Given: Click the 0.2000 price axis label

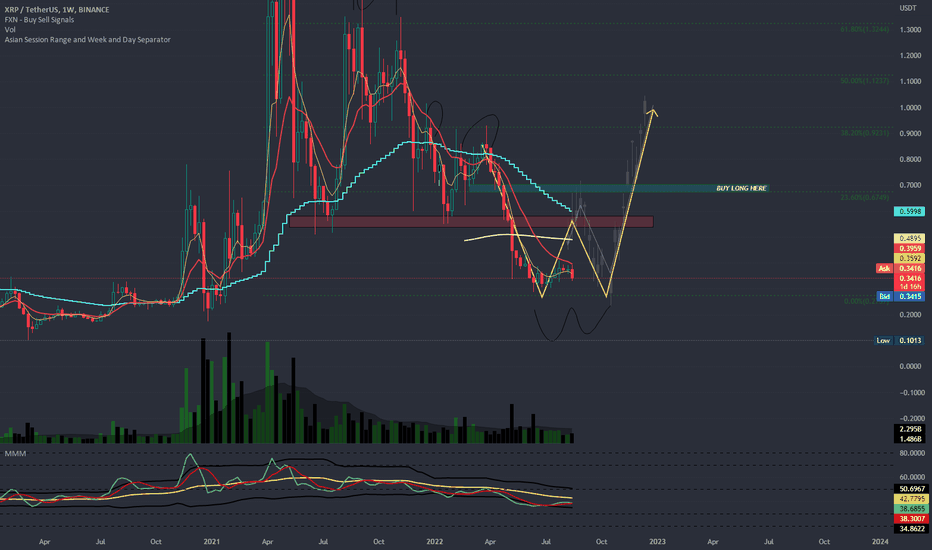Looking at the screenshot, I should click(910, 315).
